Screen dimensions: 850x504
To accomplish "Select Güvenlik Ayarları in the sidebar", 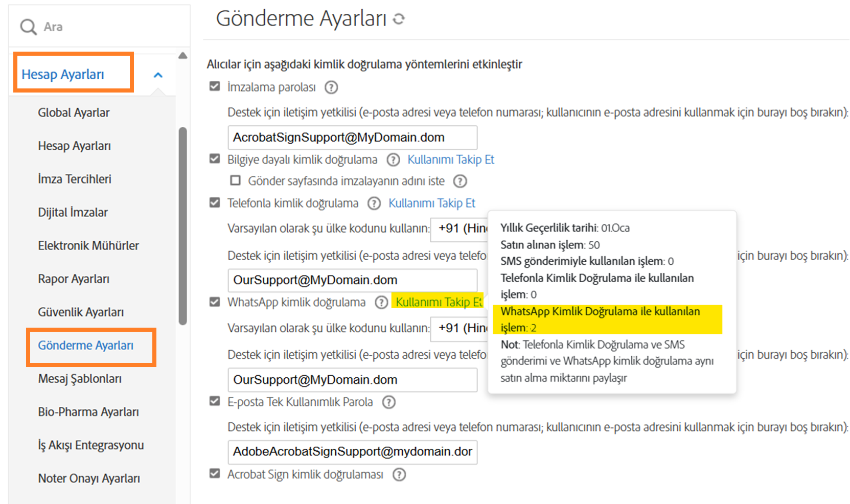I will (80, 311).
